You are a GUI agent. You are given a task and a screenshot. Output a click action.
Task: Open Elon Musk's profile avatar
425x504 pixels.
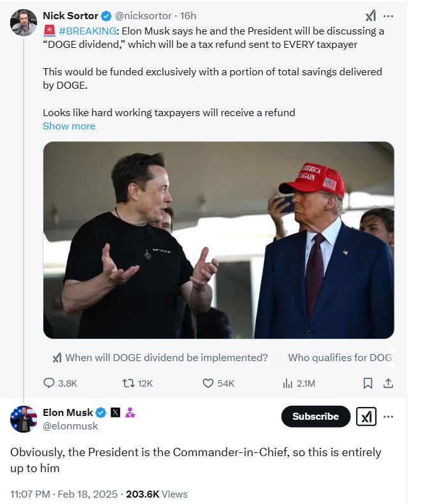point(24,419)
